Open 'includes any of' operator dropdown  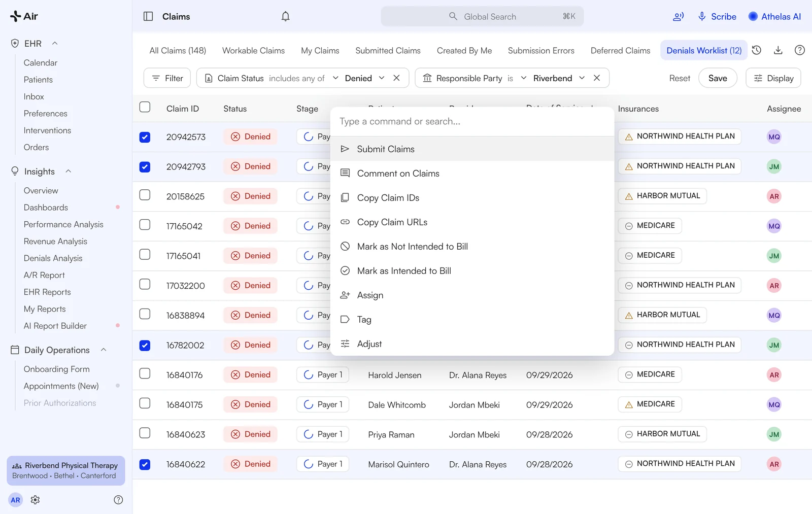tap(303, 78)
